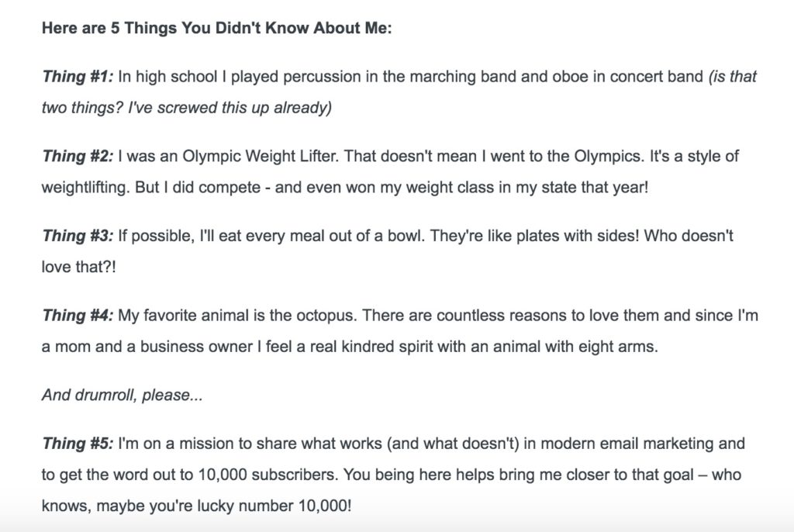Click the text 'love that?!' under Thing #3

coord(78,267)
